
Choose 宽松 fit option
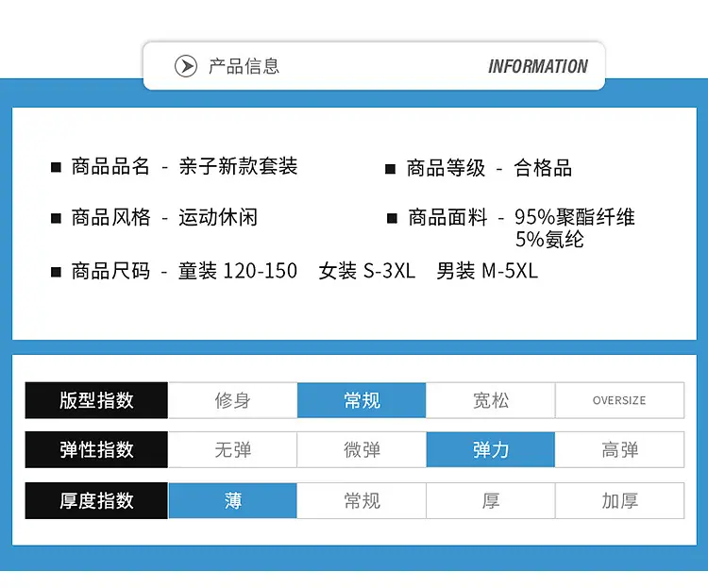click(491, 400)
